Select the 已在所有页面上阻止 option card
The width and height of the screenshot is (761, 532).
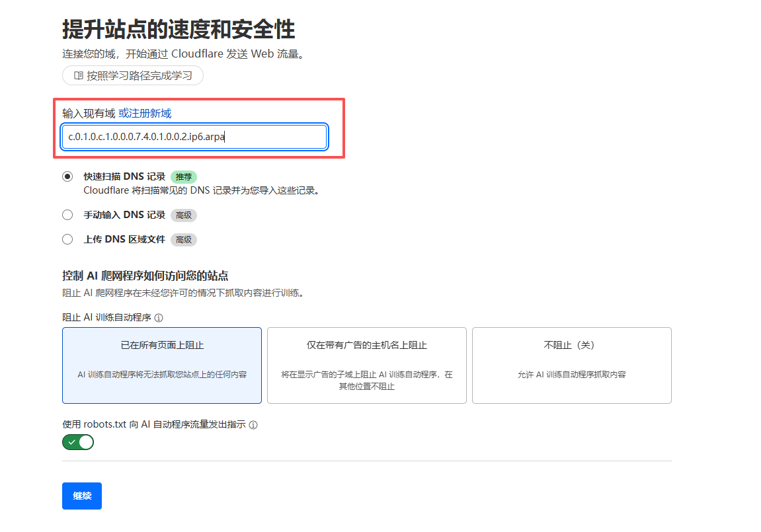tap(162, 365)
